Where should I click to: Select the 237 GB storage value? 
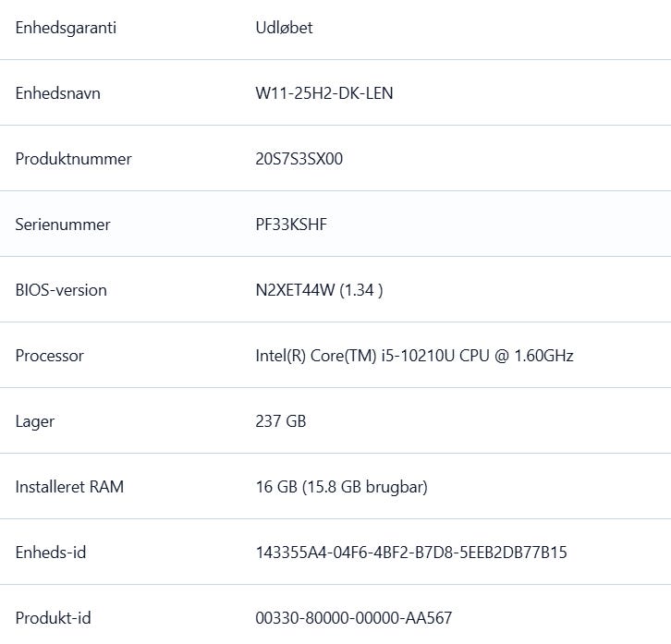281,421
